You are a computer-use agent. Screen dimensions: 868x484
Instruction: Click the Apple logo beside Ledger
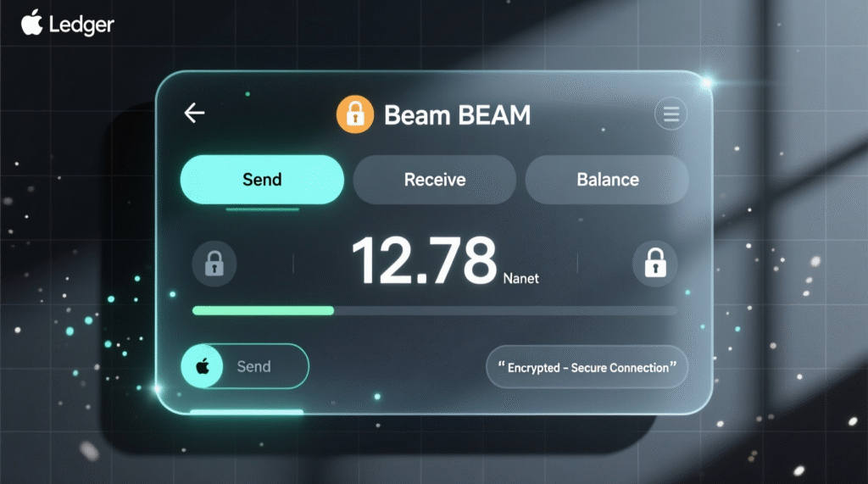pyautogui.click(x=32, y=23)
